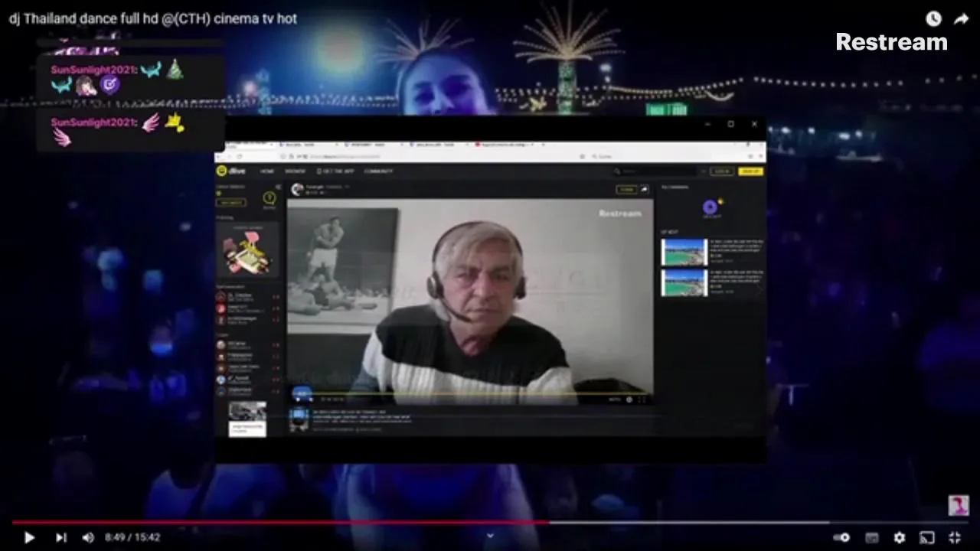The image size is (980, 551).
Task: Expand more videos chevron at bottom
Action: (490, 536)
